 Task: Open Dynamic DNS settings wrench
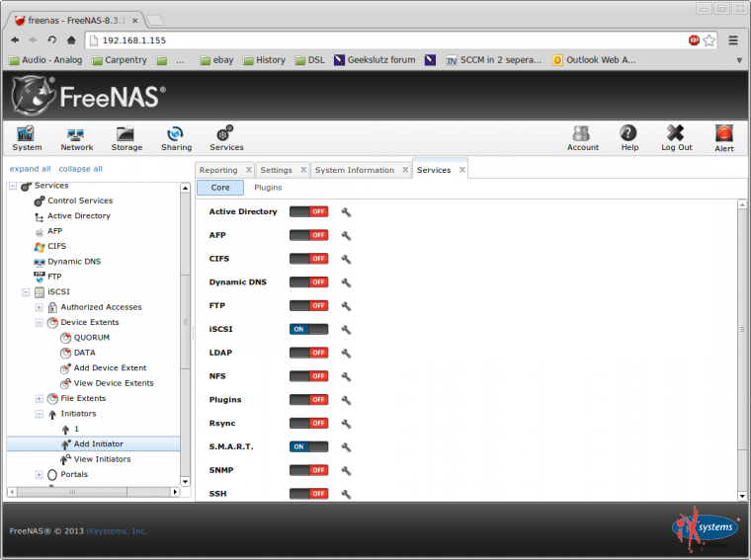click(346, 282)
